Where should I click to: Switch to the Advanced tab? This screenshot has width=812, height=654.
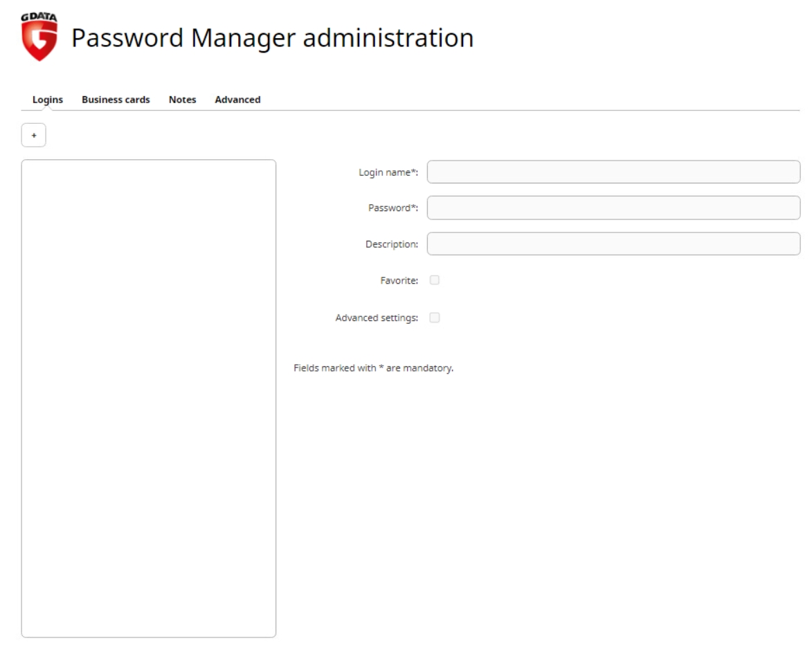[x=237, y=100]
